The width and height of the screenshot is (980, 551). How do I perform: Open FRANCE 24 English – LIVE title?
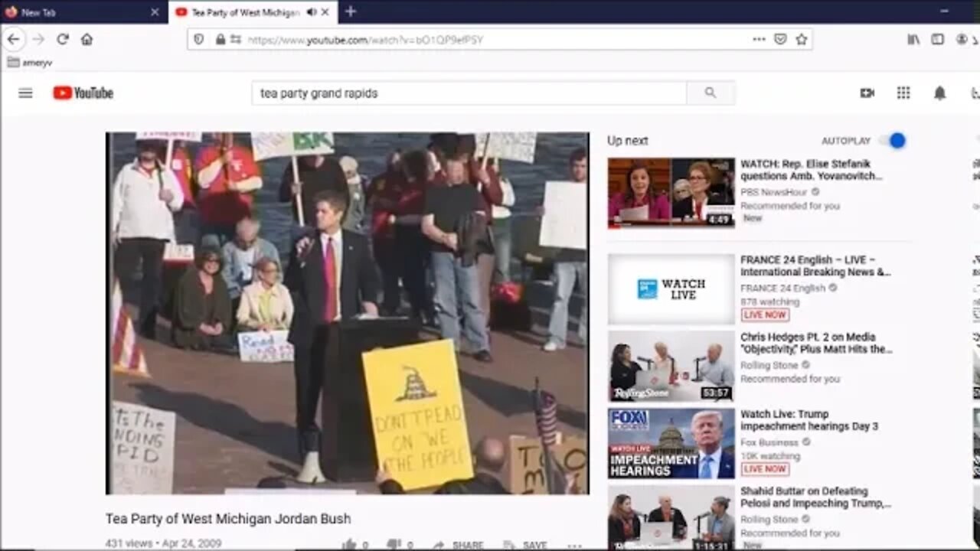(815, 266)
